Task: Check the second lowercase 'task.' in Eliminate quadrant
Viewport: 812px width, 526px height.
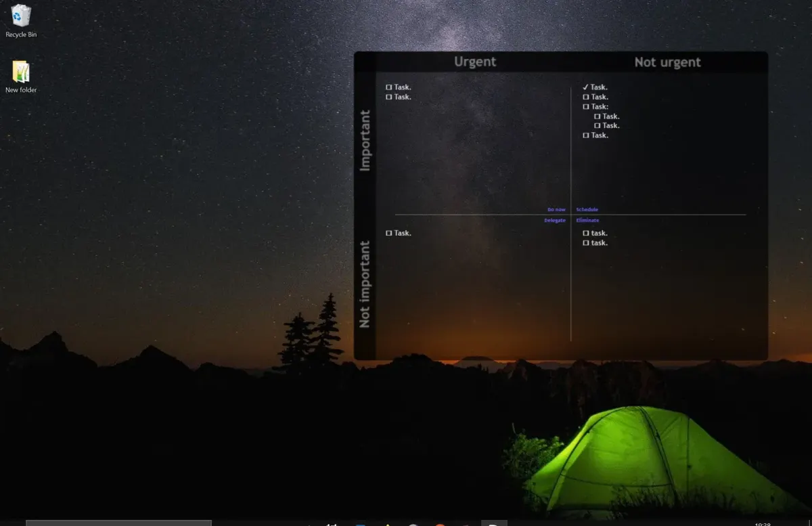Action: click(586, 243)
